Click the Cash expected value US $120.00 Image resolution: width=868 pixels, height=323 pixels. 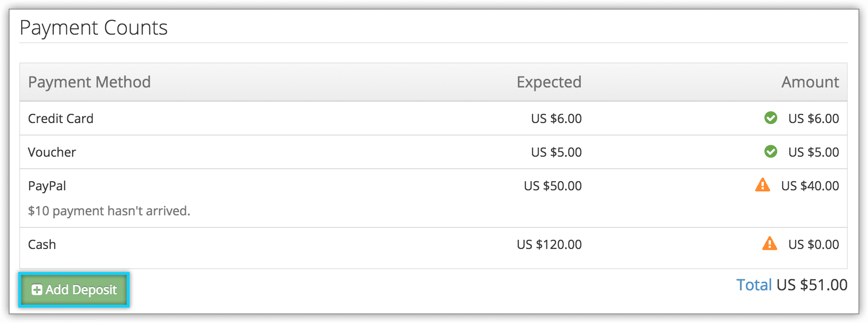[x=549, y=245]
